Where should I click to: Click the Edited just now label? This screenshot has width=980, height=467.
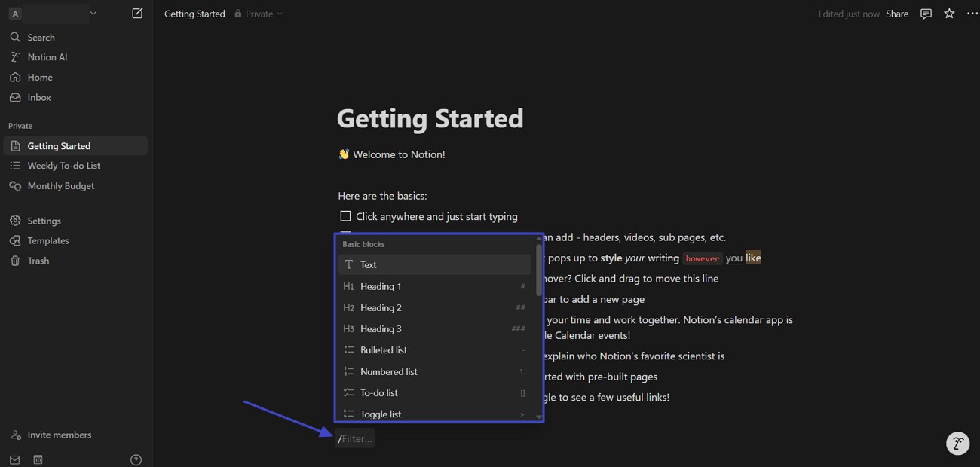point(848,14)
